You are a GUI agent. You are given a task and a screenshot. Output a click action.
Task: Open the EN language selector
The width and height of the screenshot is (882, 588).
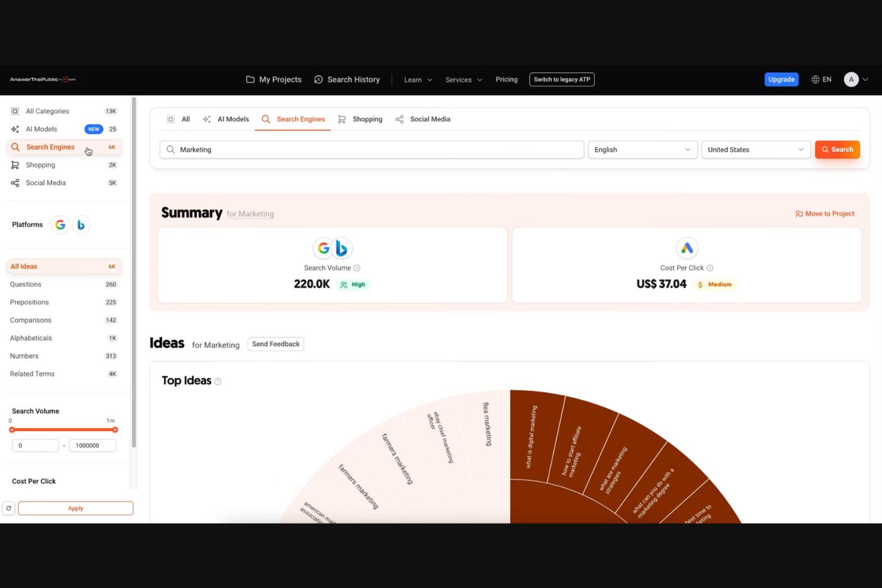pyautogui.click(x=821, y=79)
